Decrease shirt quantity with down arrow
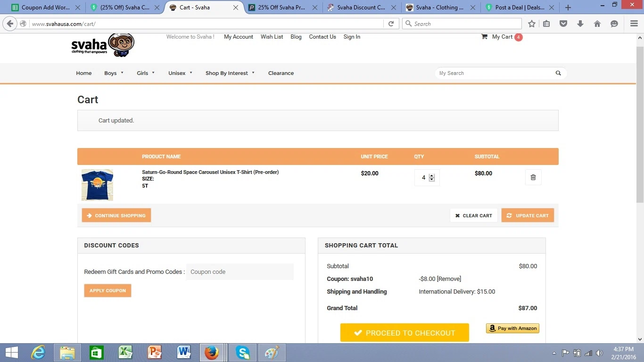644x362 pixels. click(432, 180)
